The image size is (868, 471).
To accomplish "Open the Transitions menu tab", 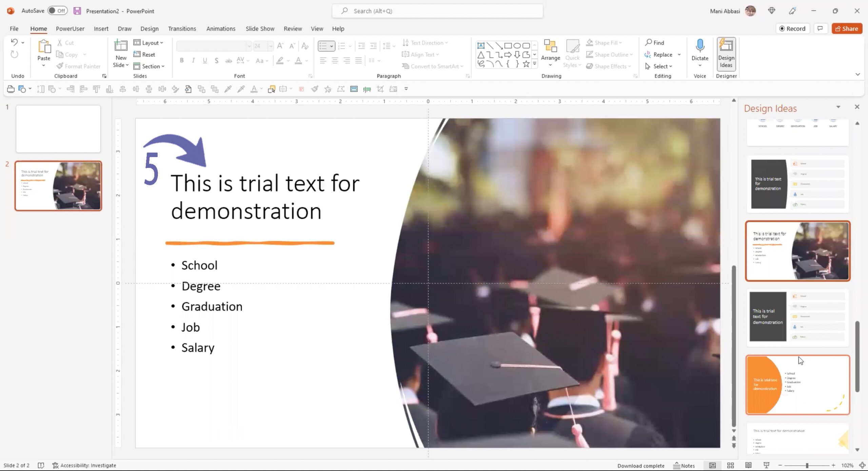I will [x=182, y=29].
